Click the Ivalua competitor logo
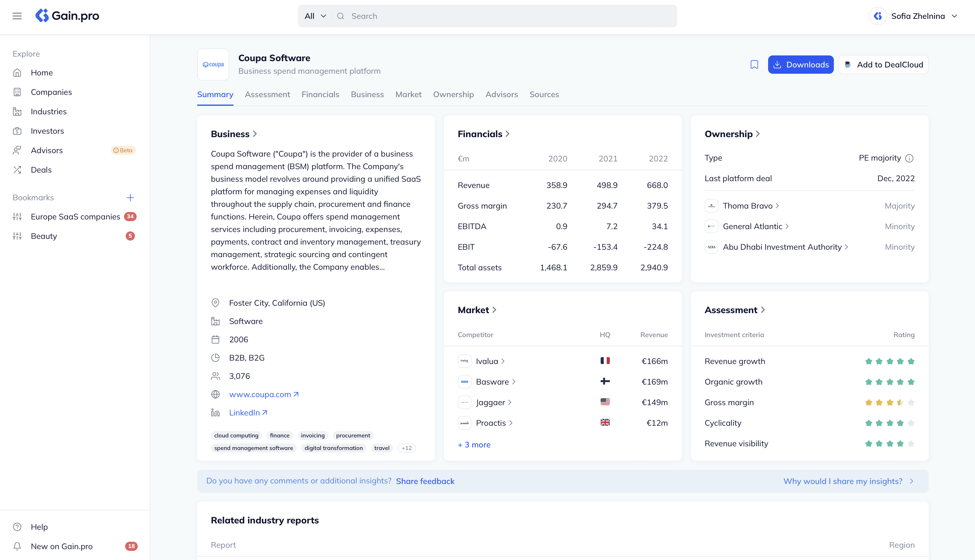The image size is (975, 560). pos(464,361)
